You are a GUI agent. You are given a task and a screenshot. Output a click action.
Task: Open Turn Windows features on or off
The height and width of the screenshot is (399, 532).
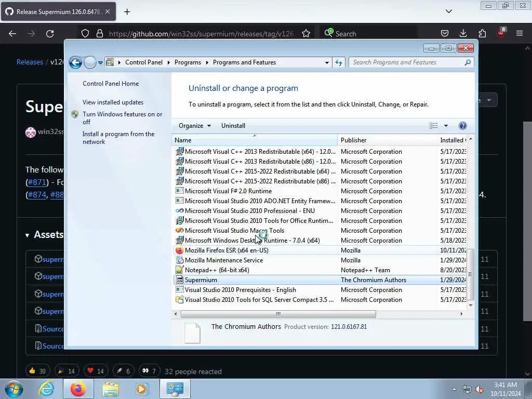pyautogui.click(x=122, y=118)
